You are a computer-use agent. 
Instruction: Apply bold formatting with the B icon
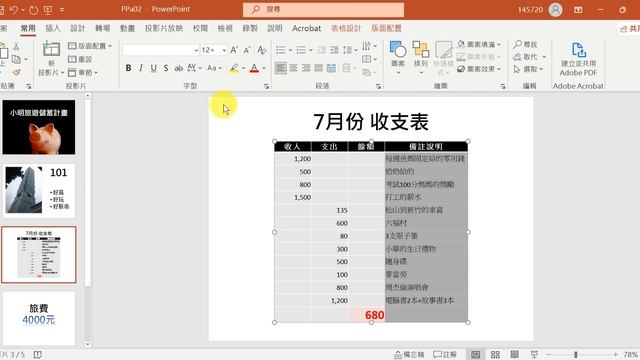click(128, 68)
